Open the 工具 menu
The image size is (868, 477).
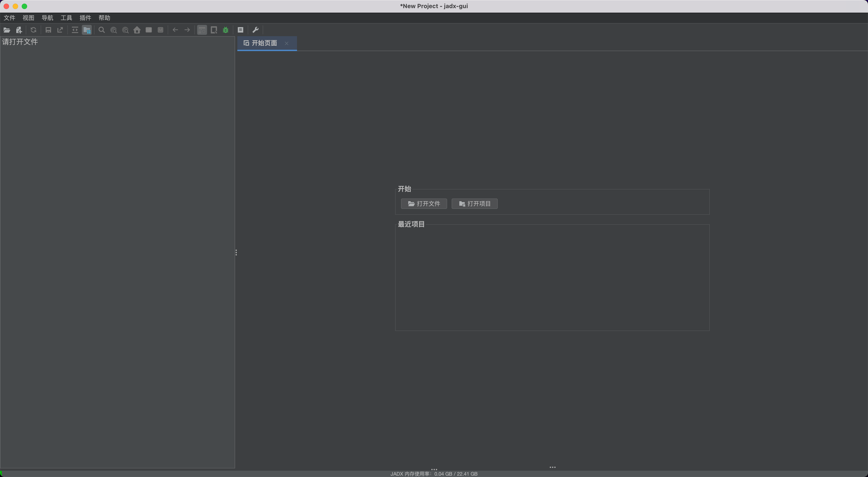point(66,18)
